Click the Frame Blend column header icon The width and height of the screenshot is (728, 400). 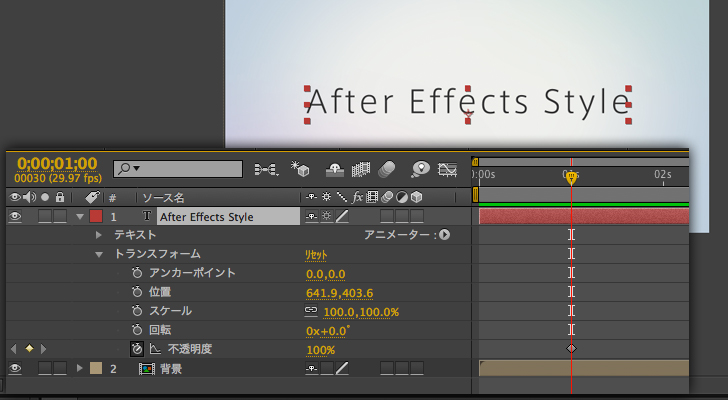tap(372, 197)
